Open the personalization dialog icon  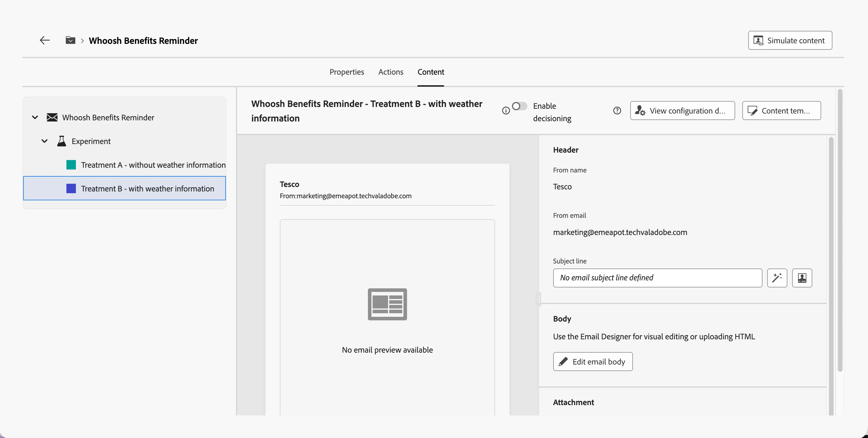[x=802, y=278]
